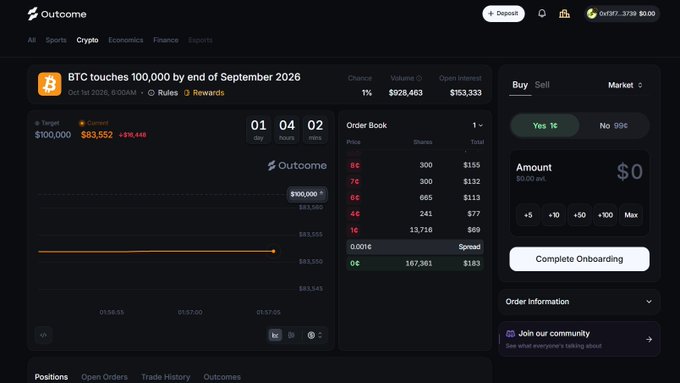Click the $928,463 volume value
The width and height of the screenshot is (680, 383).
[405, 93]
